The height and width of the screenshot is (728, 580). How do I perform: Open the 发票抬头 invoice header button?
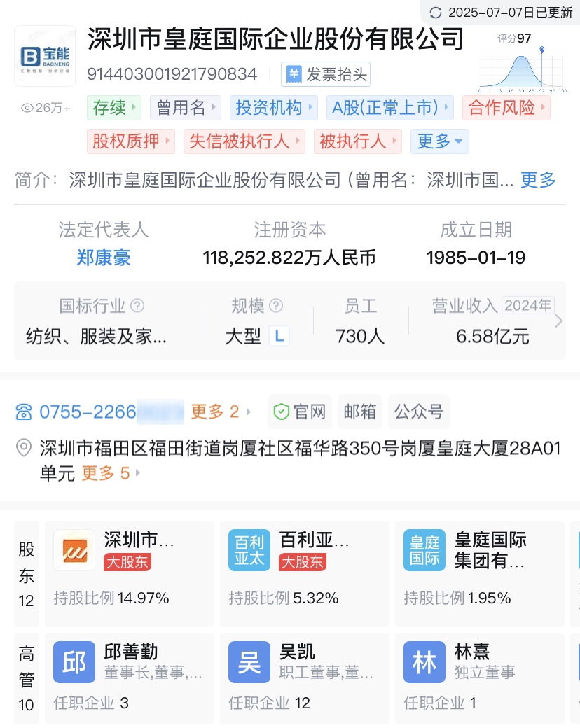(325, 74)
